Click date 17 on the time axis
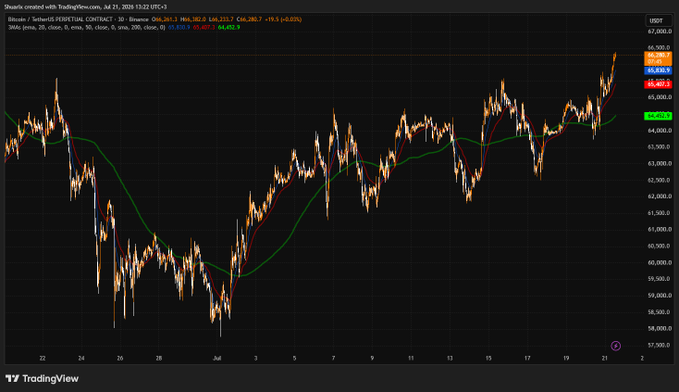This screenshot has width=679, height=392. click(x=527, y=358)
